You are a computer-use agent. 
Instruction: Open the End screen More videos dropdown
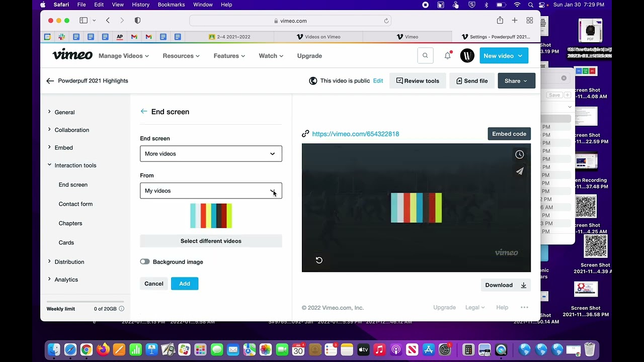(211, 154)
